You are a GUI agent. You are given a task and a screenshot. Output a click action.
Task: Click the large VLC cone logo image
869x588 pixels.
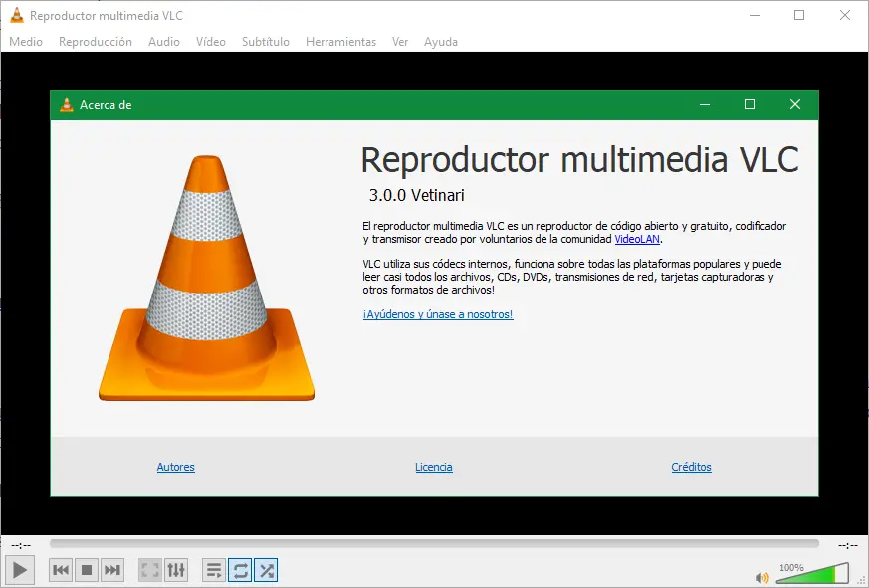pyautogui.click(x=206, y=278)
